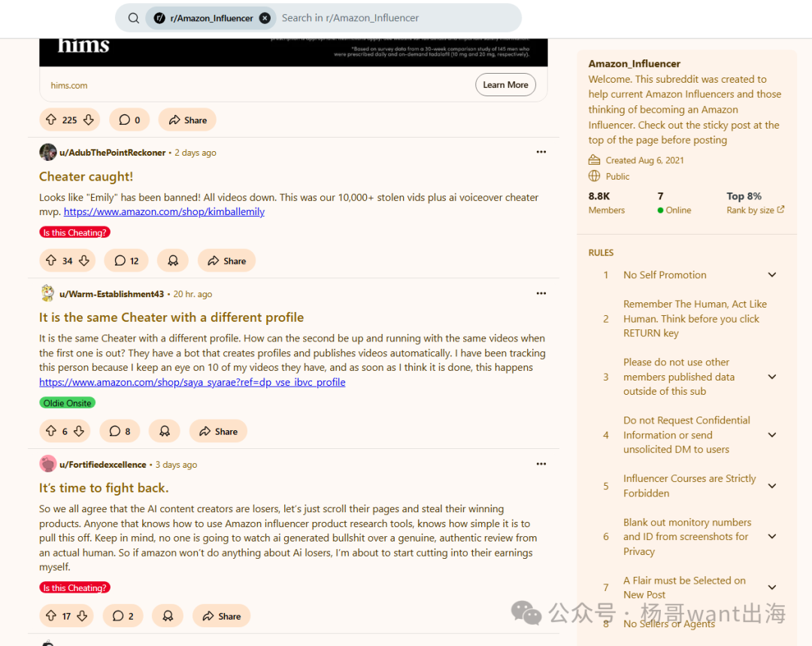This screenshot has width=812, height=646.
Task: Downvote the post with 6 votes
Action: click(x=79, y=431)
